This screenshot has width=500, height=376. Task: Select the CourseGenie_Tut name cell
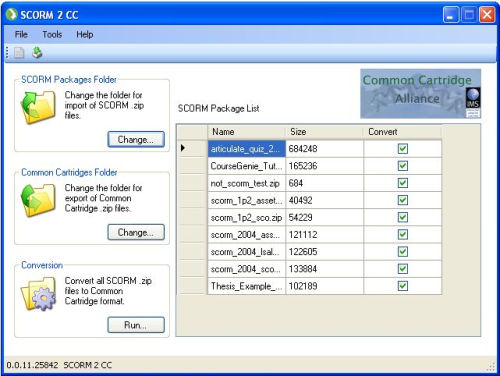coord(246,166)
